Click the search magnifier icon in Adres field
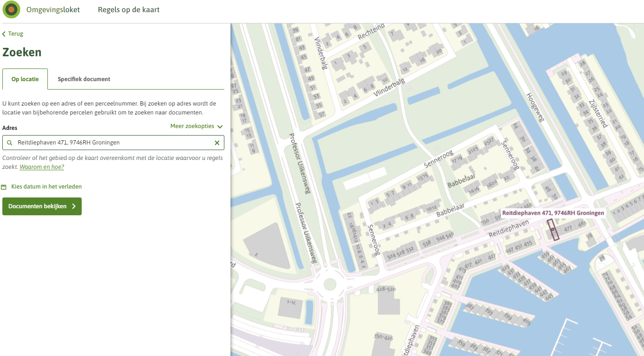This screenshot has height=356, width=644. (x=9, y=143)
